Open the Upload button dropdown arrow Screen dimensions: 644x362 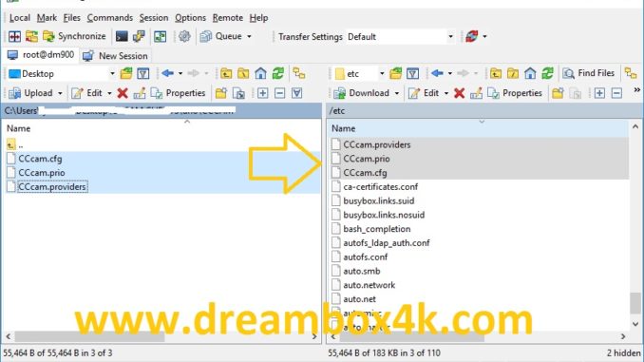click(60, 93)
